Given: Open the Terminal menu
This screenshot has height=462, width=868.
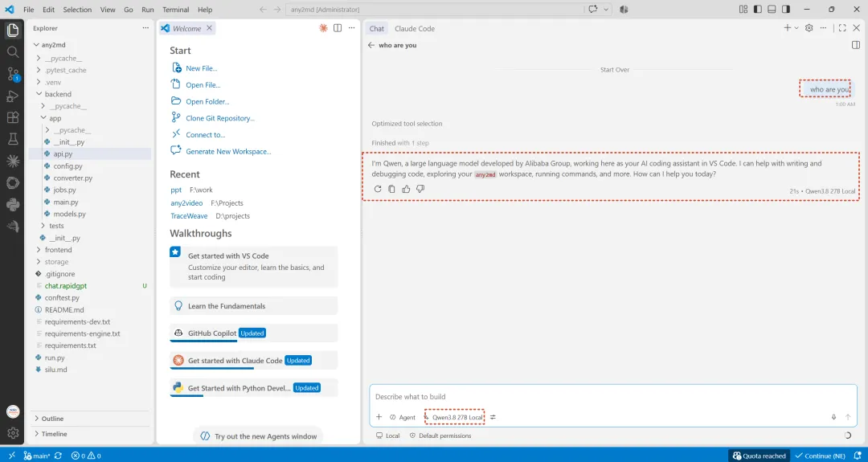Looking at the screenshot, I should pyautogui.click(x=174, y=10).
